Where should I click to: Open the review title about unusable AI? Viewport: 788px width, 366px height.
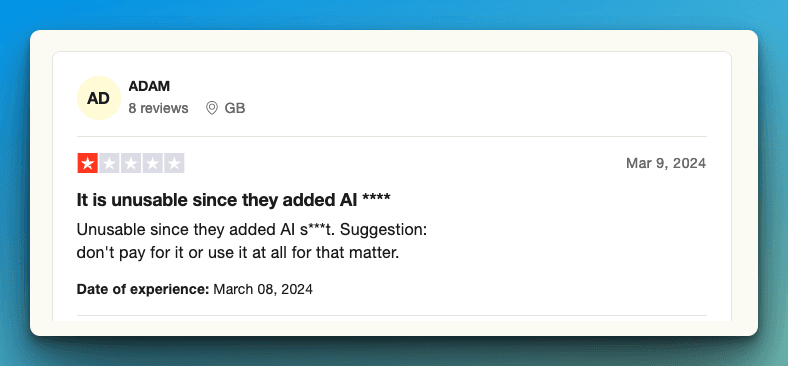(233, 200)
